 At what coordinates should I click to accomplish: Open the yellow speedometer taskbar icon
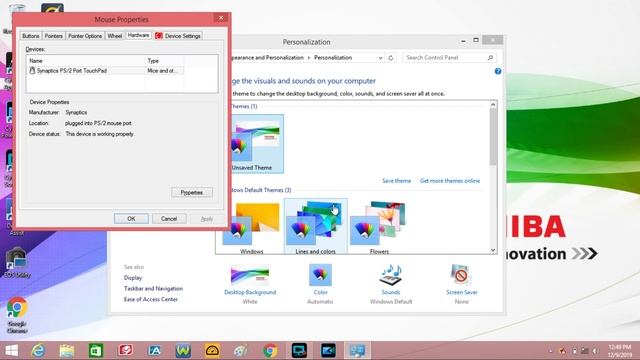212,351
